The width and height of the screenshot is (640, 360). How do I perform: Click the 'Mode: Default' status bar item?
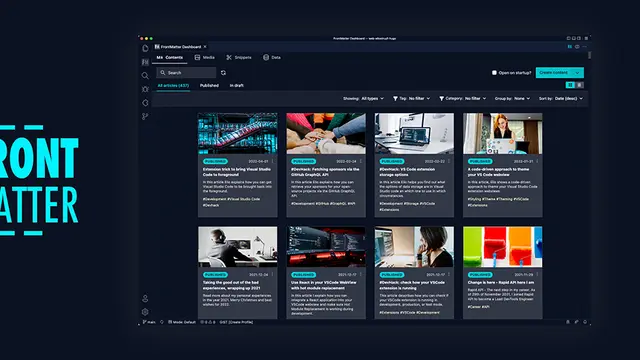(182, 322)
